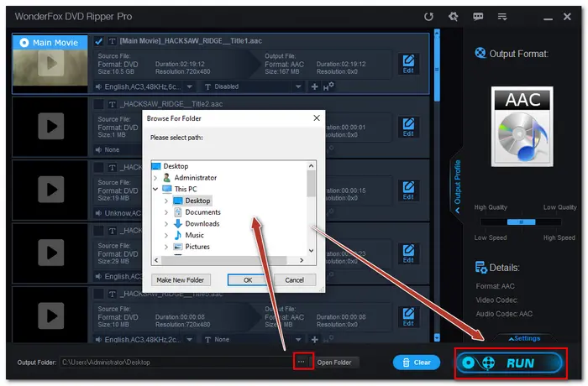Screen dimensions: 588x386
Task: Expand the Settings panel arrow
Action: click(x=524, y=338)
